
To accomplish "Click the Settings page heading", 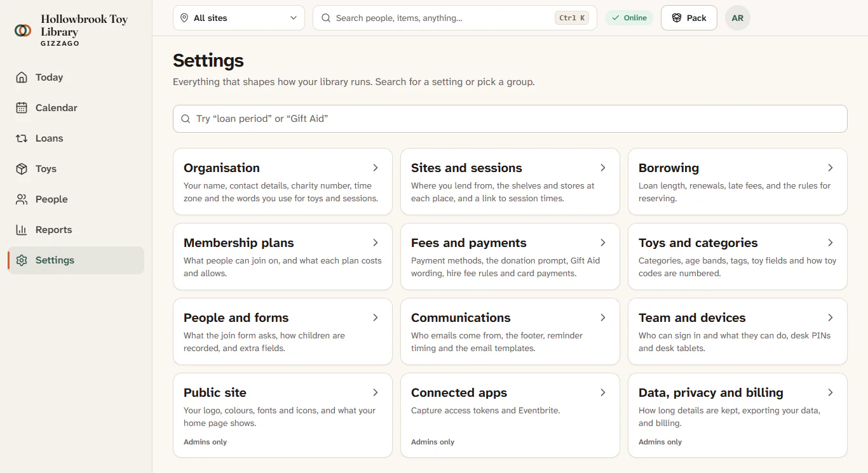I will (208, 60).
